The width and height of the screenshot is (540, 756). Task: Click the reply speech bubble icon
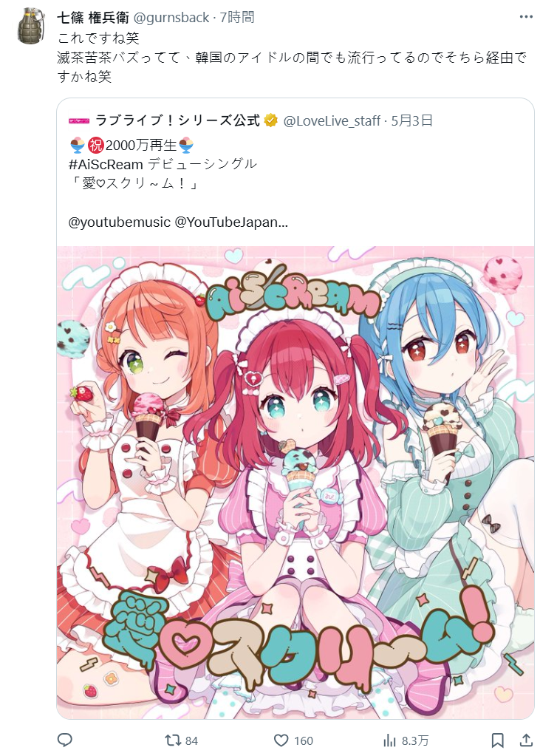[x=64, y=740]
